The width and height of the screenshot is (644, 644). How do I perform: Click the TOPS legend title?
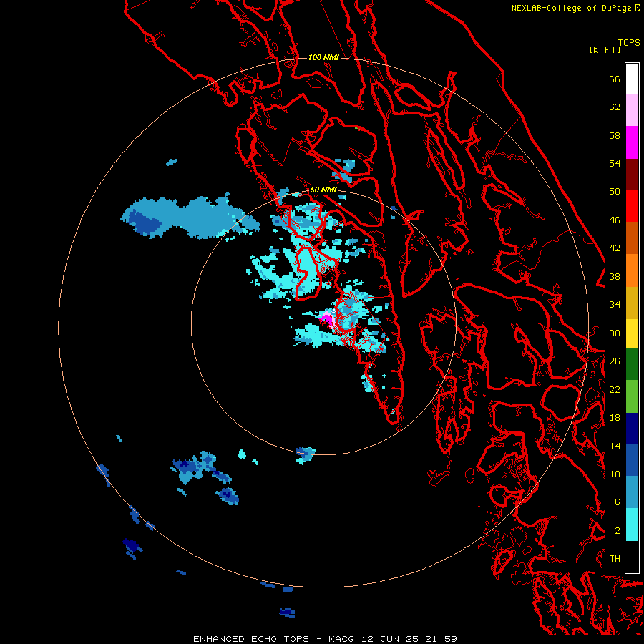(629, 43)
